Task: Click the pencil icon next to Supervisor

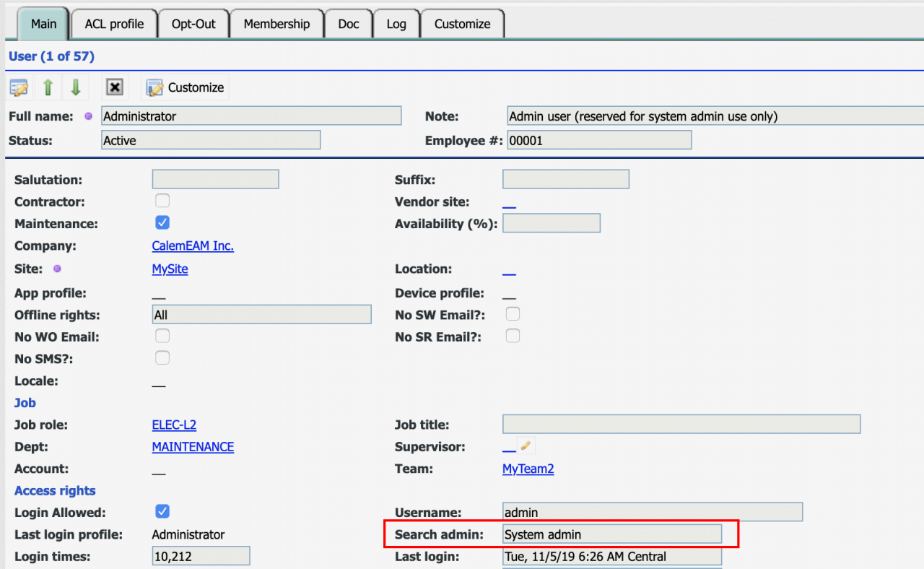Action: (526, 446)
